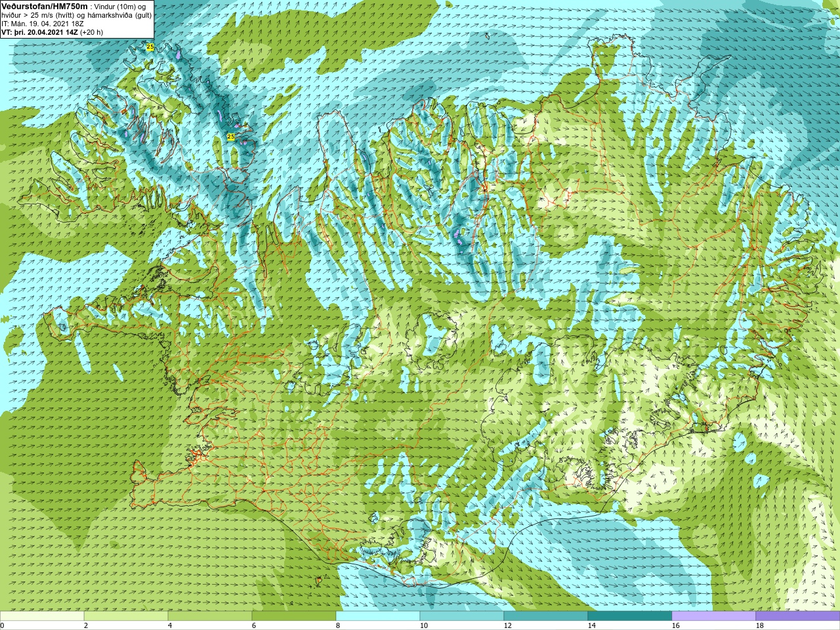Click the scale label '14'
The width and height of the screenshot is (840, 630).
click(x=591, y=625)
